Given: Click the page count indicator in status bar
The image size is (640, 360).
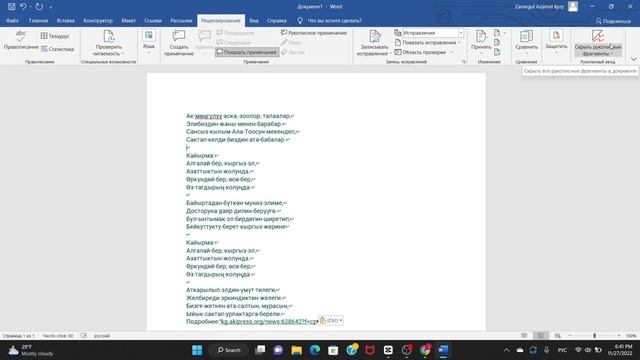Looking at the screenshot, I should [19, 336].
